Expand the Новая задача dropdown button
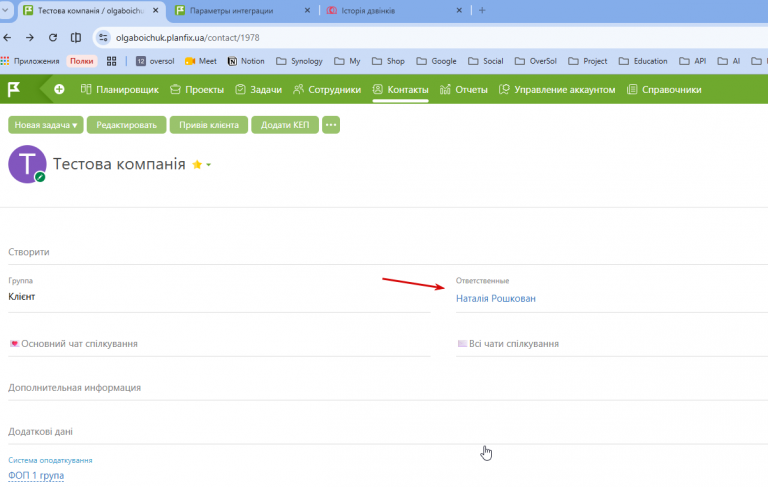This screenshot has height=487, width=768. [x=46, y=125]
